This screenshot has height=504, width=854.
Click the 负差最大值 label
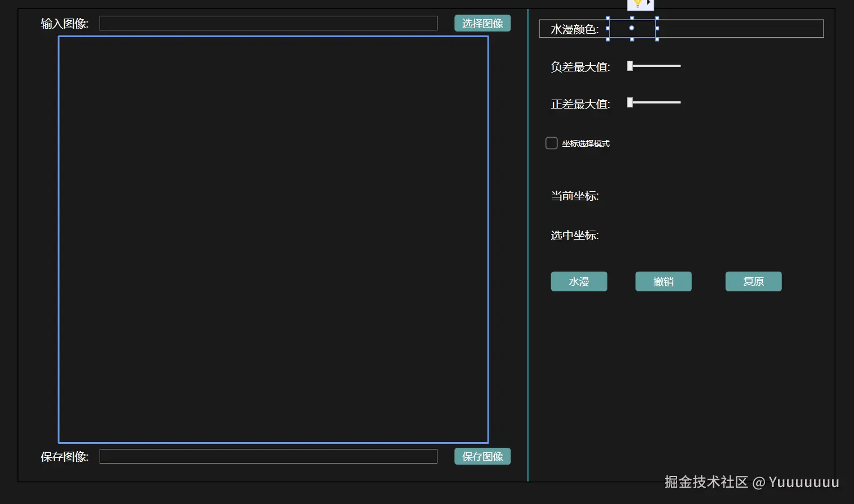pyautogui.click(x=580, y=67)
